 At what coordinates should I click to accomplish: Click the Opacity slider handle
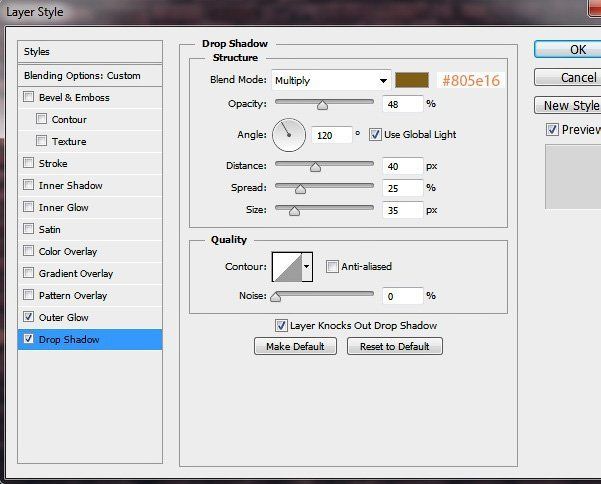(322, 104)
